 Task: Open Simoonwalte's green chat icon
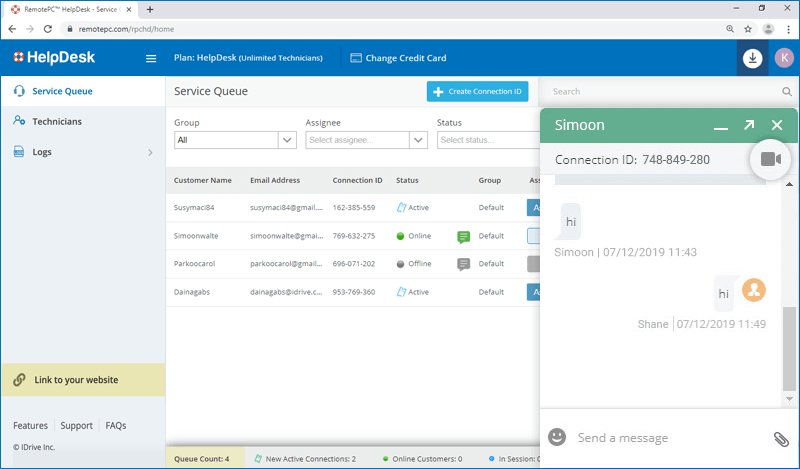pyautogui.click(x=463, y=237)
